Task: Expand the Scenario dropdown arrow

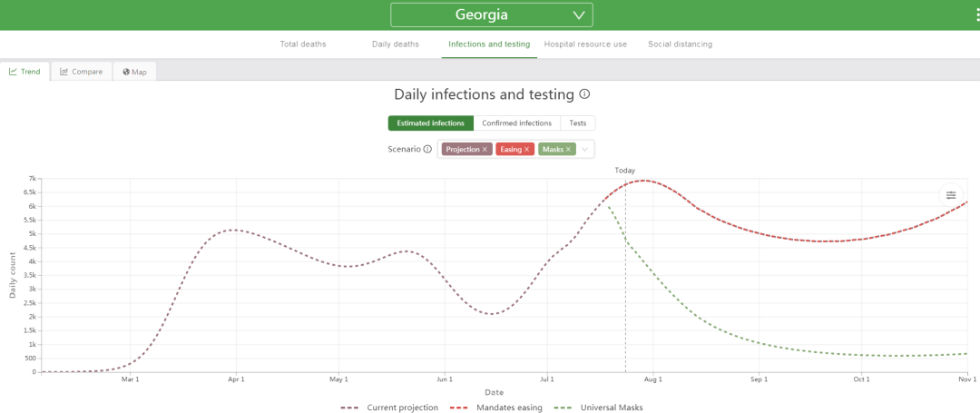Action: (584, 150)
